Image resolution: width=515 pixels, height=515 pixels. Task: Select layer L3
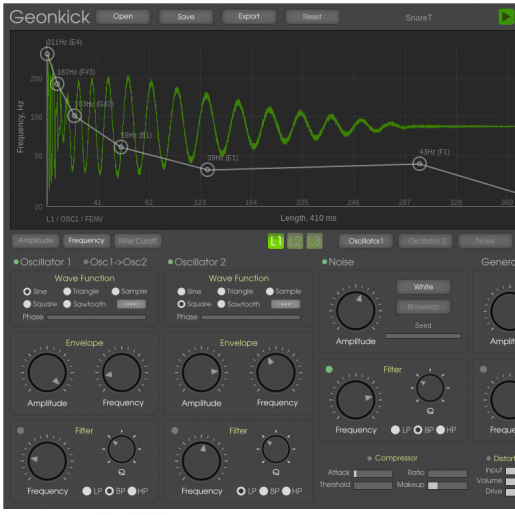pyautogui.click(x=314, y=241)
